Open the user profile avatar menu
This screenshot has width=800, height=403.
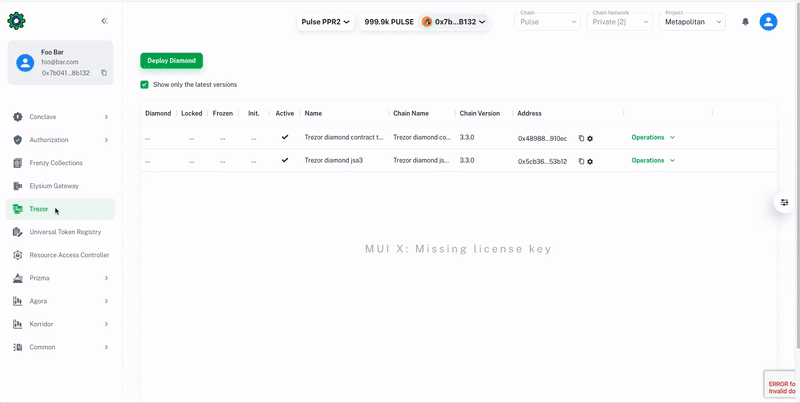(768, 22)
